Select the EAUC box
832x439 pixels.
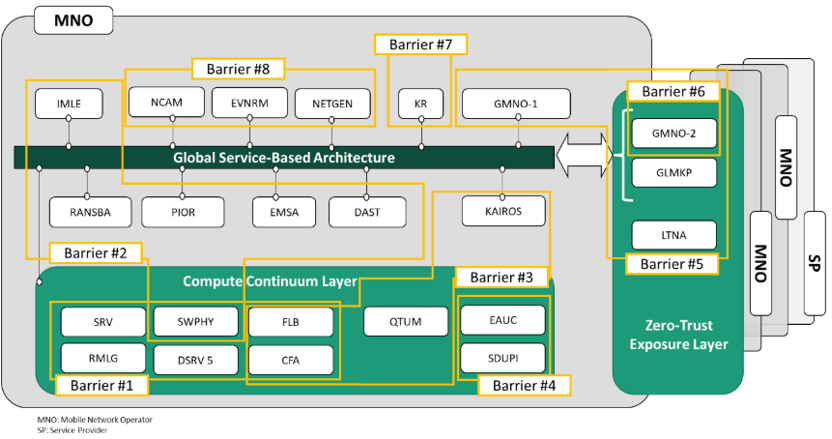[503, 320]
